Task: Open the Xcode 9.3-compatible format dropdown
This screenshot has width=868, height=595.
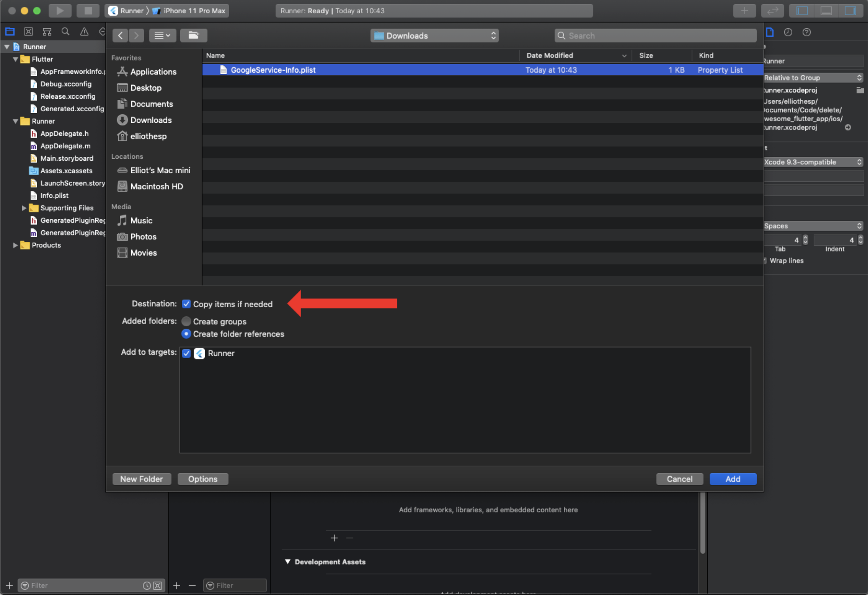Action: [813, 162]
